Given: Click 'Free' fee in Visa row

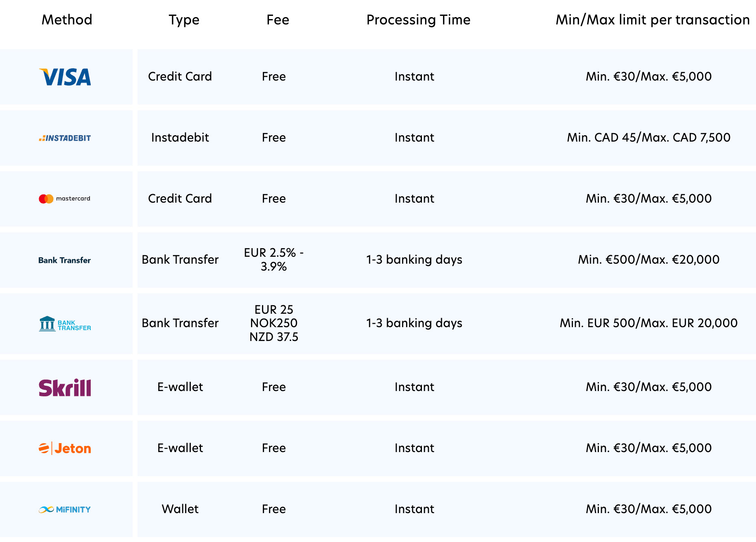Looking at the screenshot, I should pyautogui.click(x=274, y=76).
